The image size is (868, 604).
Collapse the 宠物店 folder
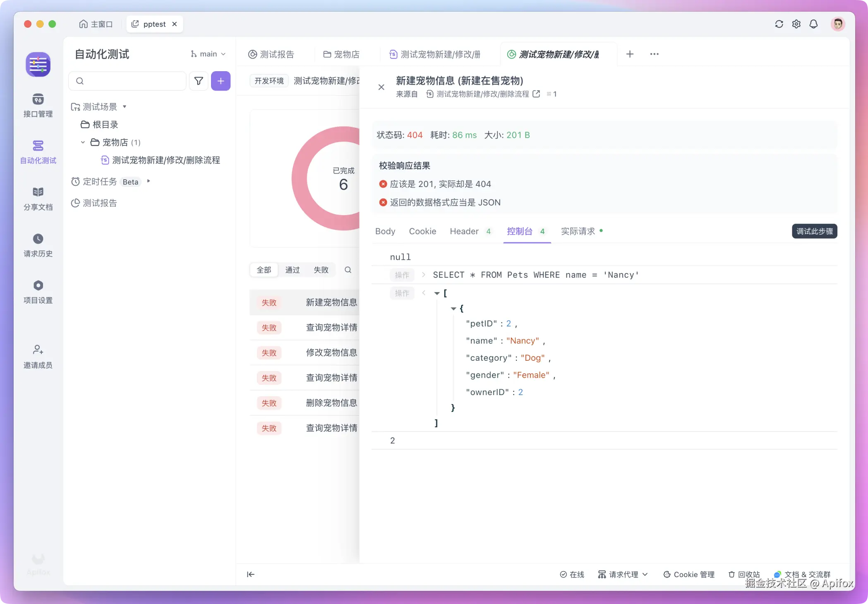pyautogui.click(x=83, y=142)
